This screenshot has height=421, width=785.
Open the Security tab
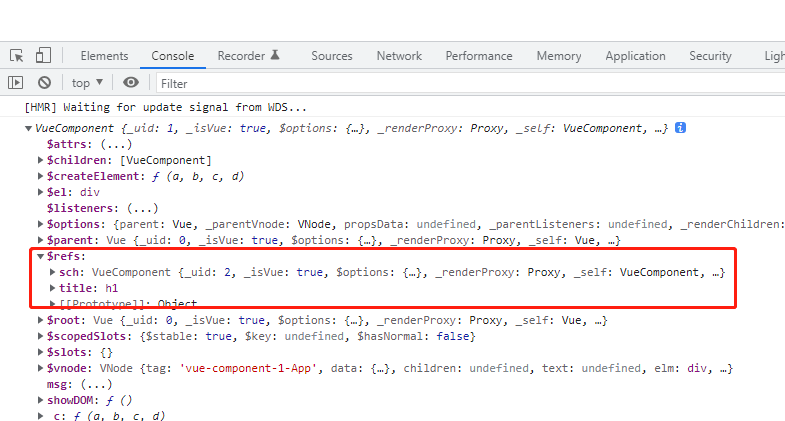click(710, 56)
